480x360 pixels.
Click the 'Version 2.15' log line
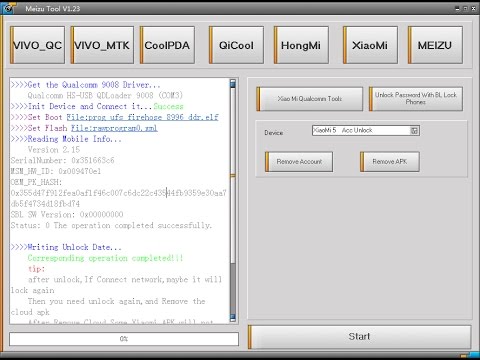54,150
